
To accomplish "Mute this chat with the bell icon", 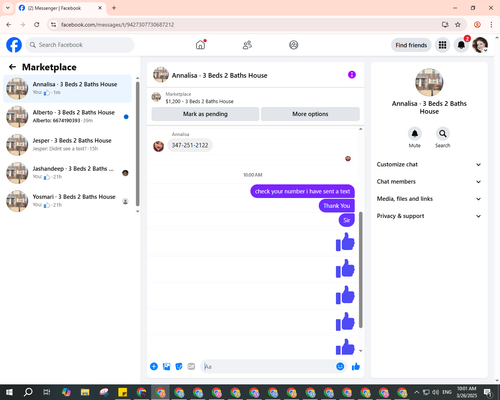I will coord(414,134).
